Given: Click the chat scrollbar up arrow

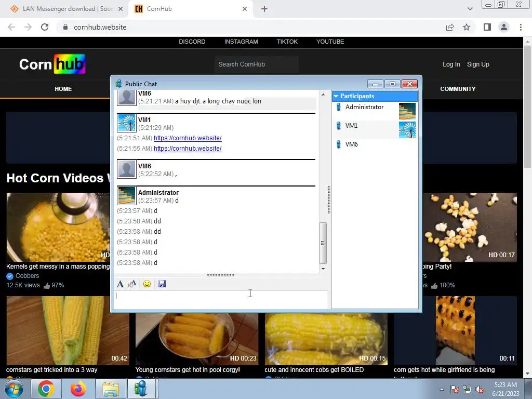Looking at the screenshot, I should click(x=323, y=95).
